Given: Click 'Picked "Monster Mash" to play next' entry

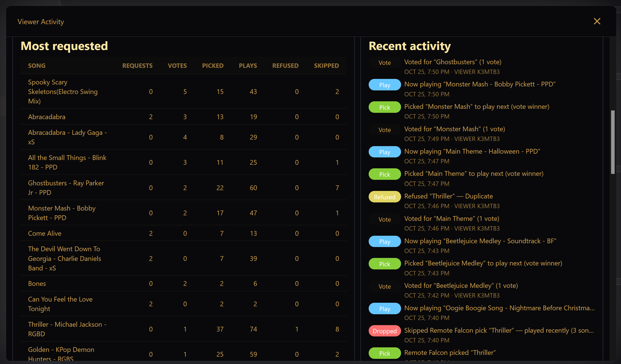Looking at the screenshot, I should pos(477,107).
